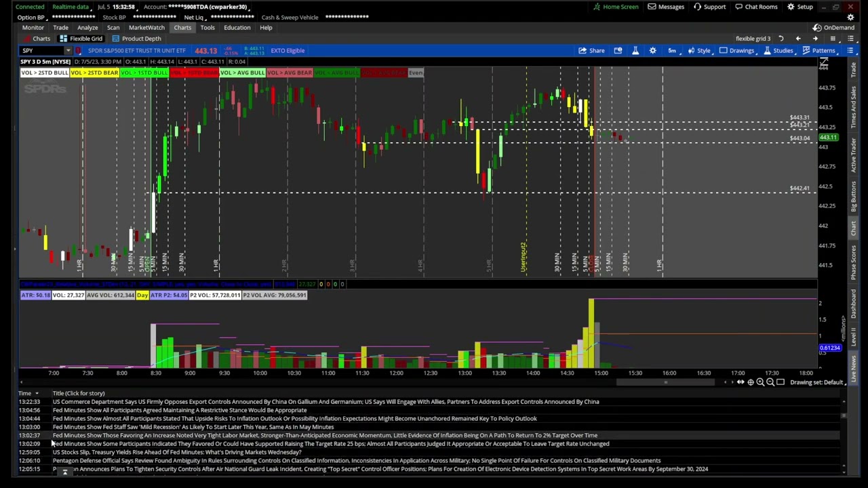868x488 pixels.
Task: Click the VOL > 2STD BEAR label
Action: pyautogui.click(x=94, y=73)
